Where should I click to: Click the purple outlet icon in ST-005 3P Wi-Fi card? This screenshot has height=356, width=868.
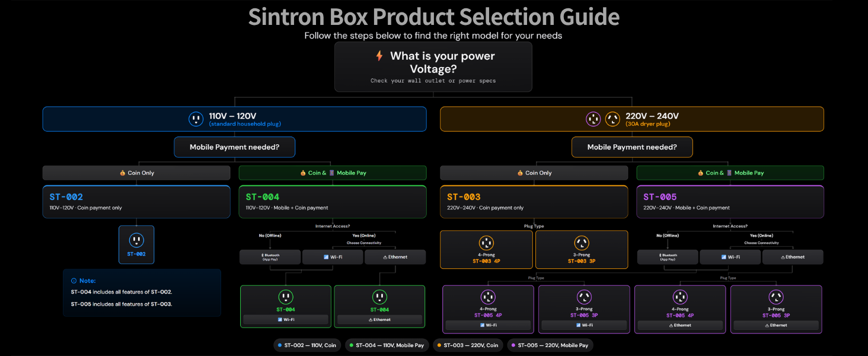click(x=584, y=297)
